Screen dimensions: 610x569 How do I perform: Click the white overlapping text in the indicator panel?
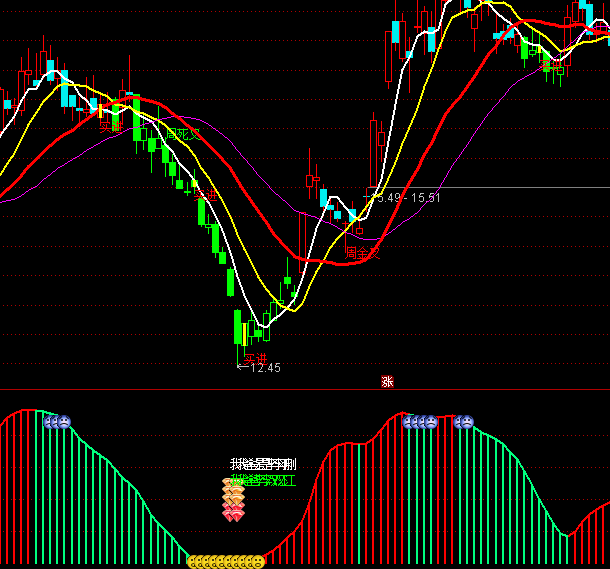[x=262, y=464]
